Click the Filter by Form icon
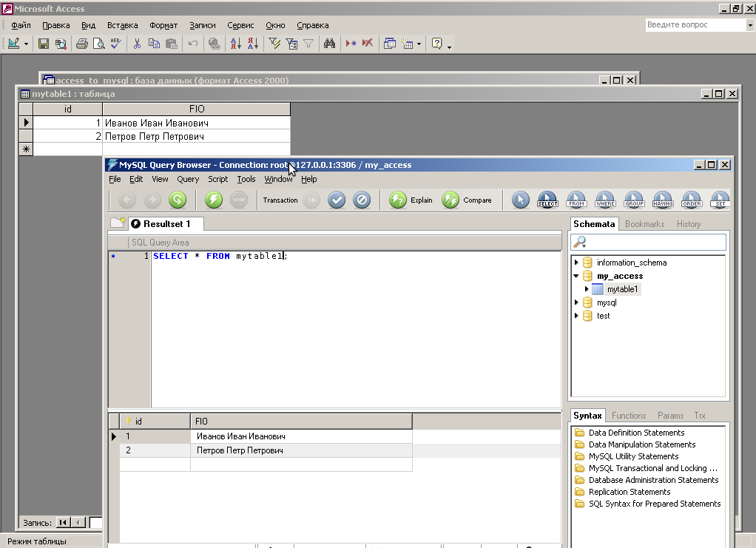Screen dimensions: 756x548 click(291, 44)
